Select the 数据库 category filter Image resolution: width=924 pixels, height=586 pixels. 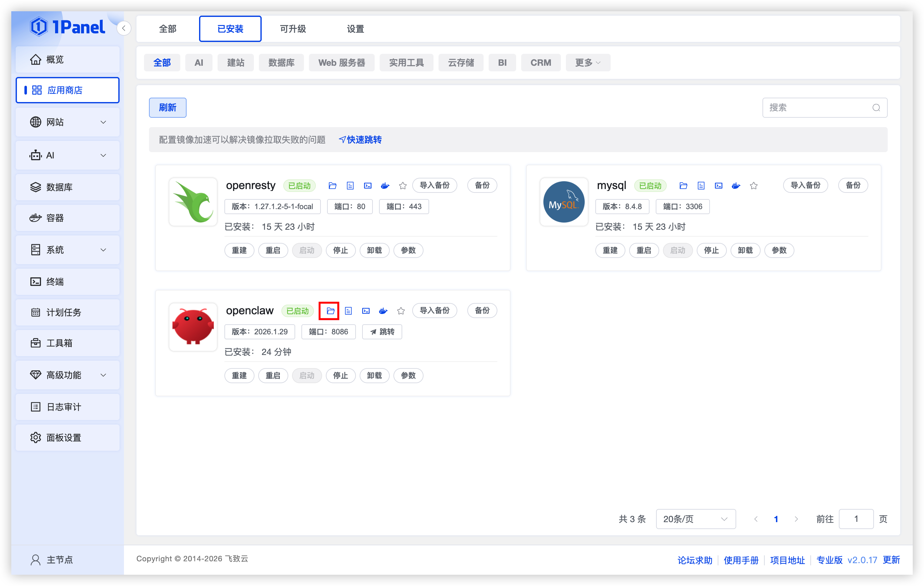(x=281, y=62)
